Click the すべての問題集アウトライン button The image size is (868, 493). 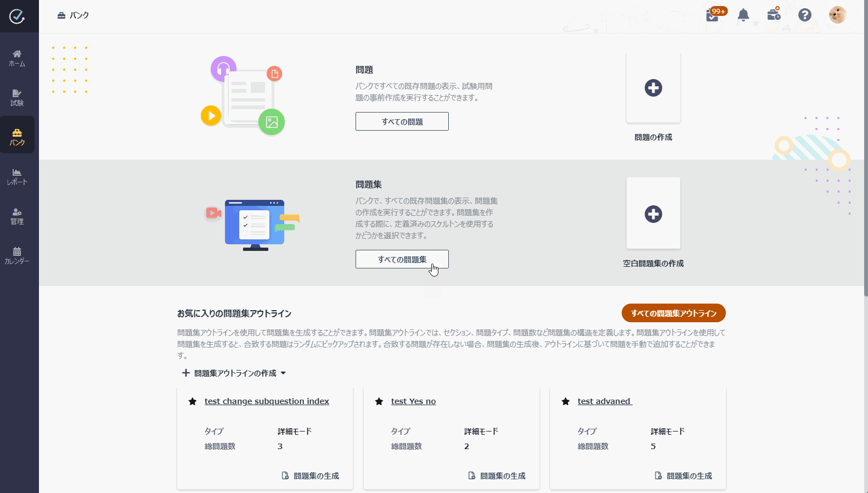(x=673, y=313)
